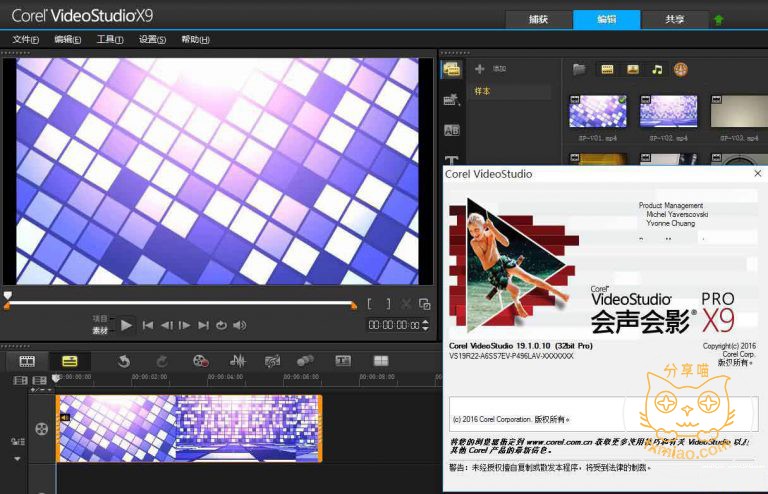Open the 帮助(H) menu
The image size is (768, 494).
point(195,40)
